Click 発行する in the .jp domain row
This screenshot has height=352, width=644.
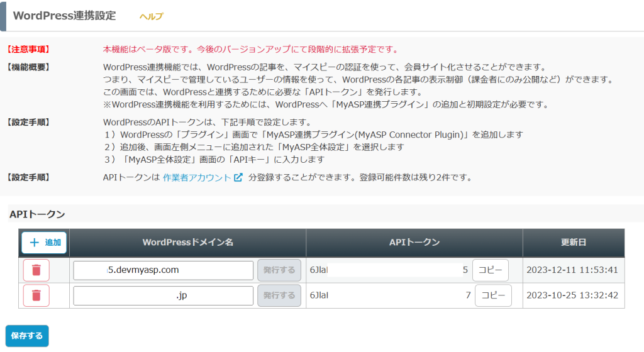279,295
